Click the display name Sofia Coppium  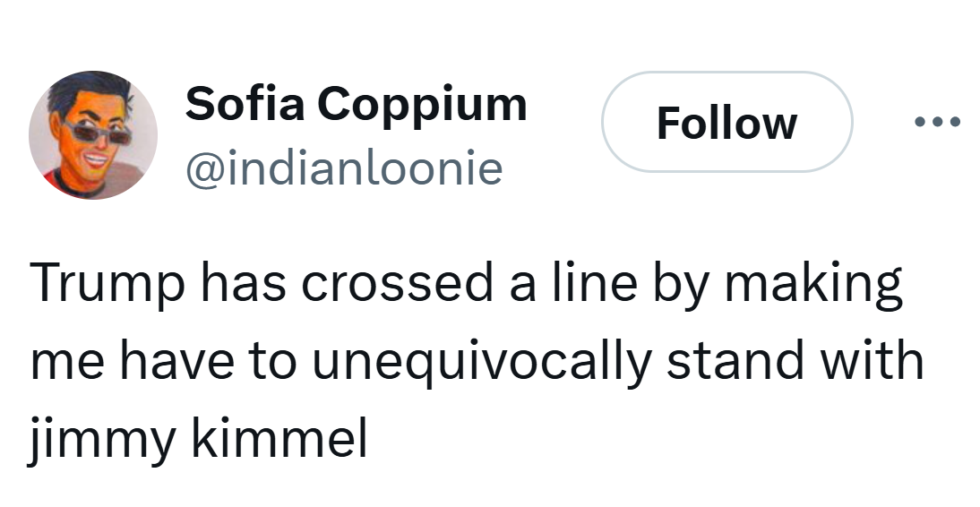pos(356,104)
